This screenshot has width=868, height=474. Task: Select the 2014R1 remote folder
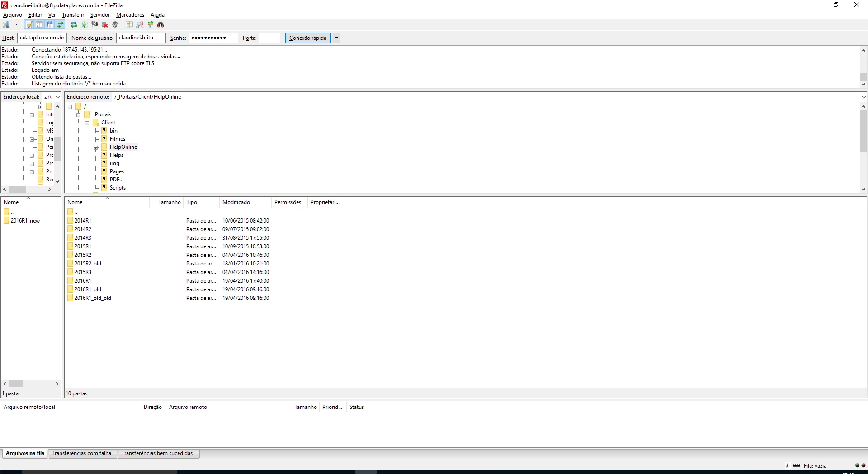coord(83,221)
